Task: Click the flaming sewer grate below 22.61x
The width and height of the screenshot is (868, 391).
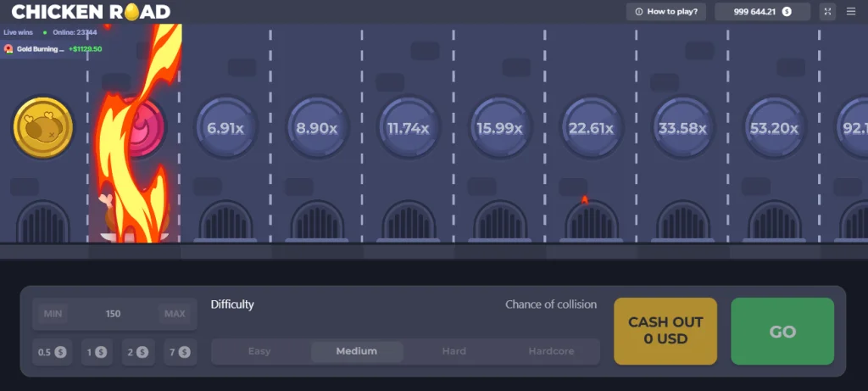Action: pyautogui.click(x=591, y=221)
